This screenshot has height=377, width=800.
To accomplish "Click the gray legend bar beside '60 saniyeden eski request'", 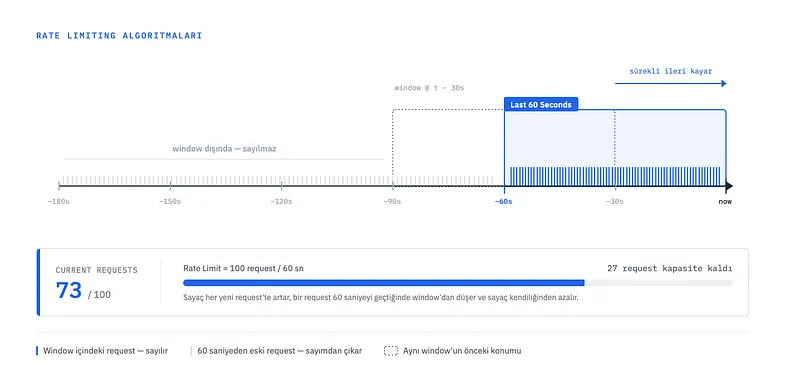I will (191, 351).
